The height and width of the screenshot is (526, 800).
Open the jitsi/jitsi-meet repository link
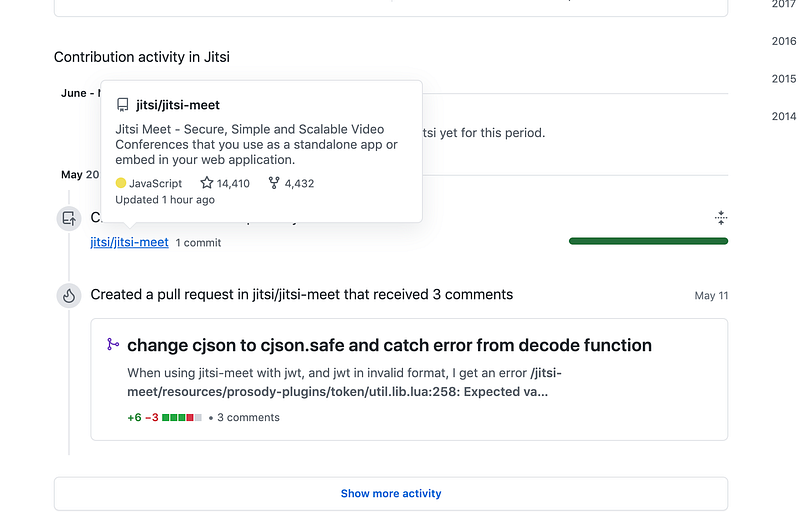[129, 242]
